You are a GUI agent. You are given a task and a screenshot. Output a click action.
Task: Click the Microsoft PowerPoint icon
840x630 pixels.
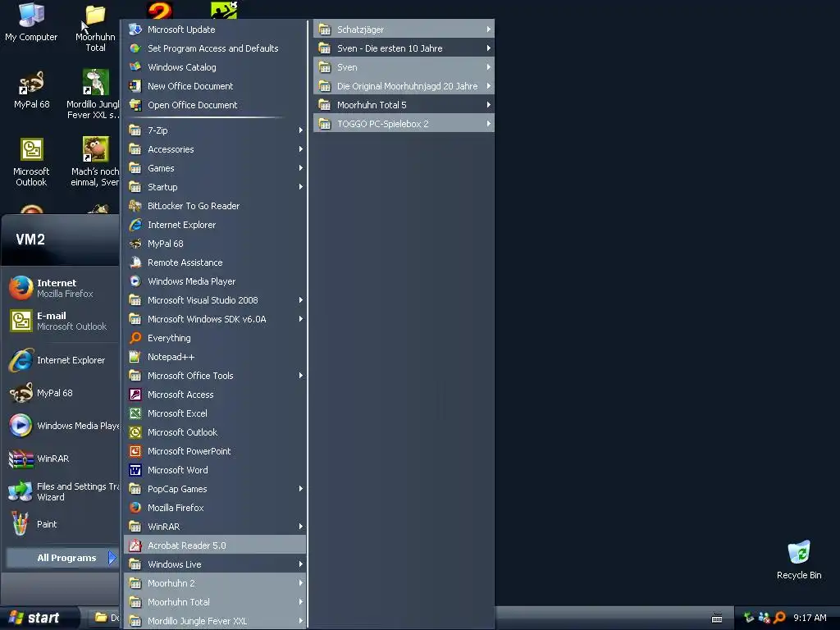pos(135,451)
